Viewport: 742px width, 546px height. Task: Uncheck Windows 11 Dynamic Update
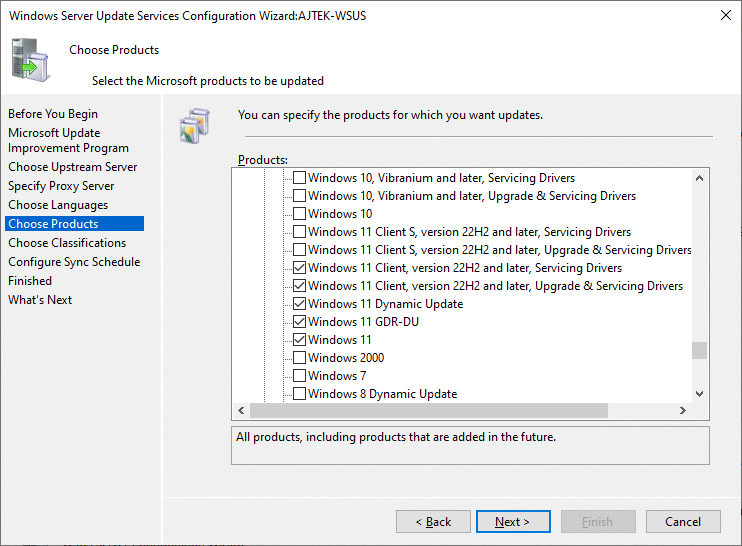pos(299,304)
